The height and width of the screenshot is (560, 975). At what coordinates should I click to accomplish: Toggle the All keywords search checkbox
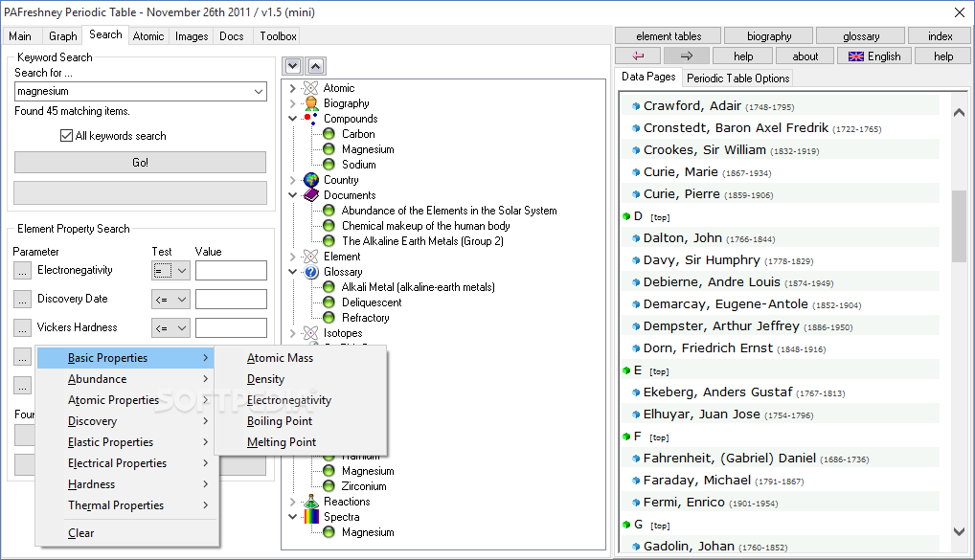[67, 136]
